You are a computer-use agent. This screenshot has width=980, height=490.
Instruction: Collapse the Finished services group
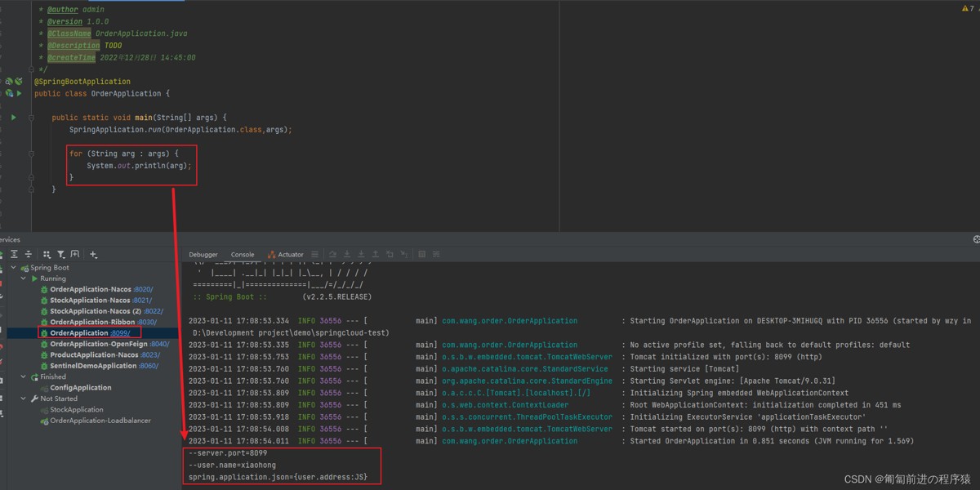[x=24, y=377]
